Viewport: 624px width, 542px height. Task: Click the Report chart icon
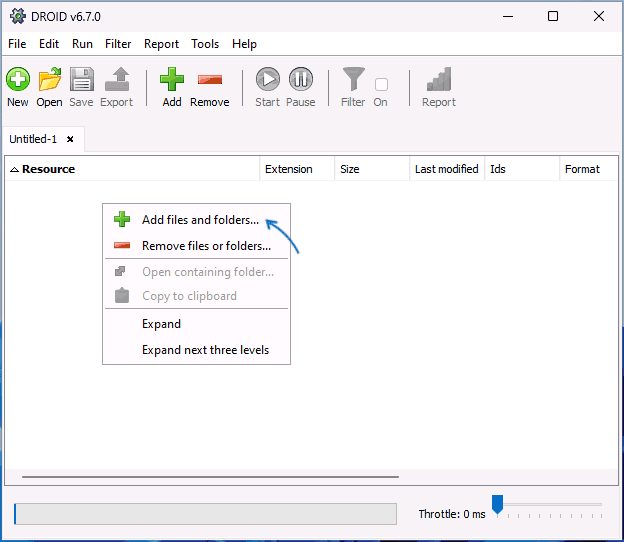coord(439,79)
